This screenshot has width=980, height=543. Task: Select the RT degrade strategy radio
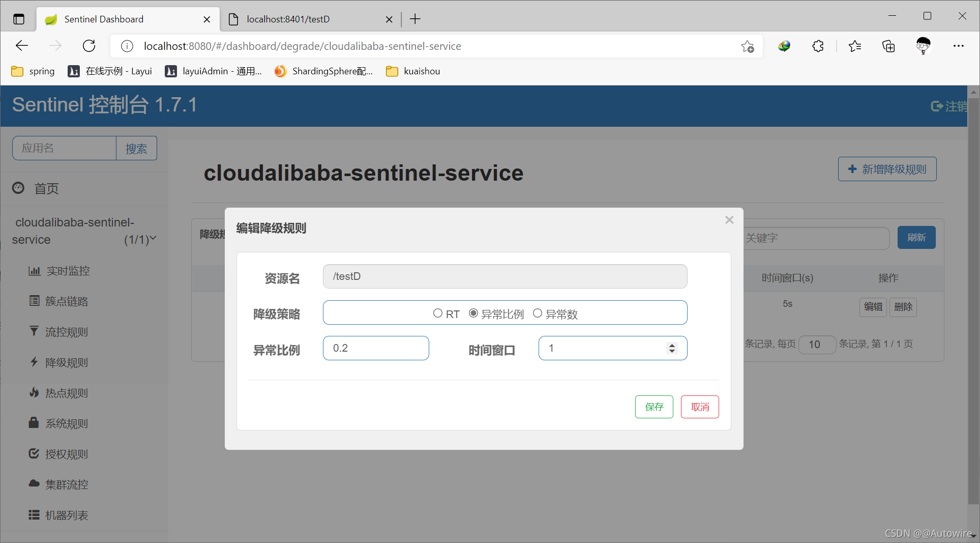tap(437, 313)
